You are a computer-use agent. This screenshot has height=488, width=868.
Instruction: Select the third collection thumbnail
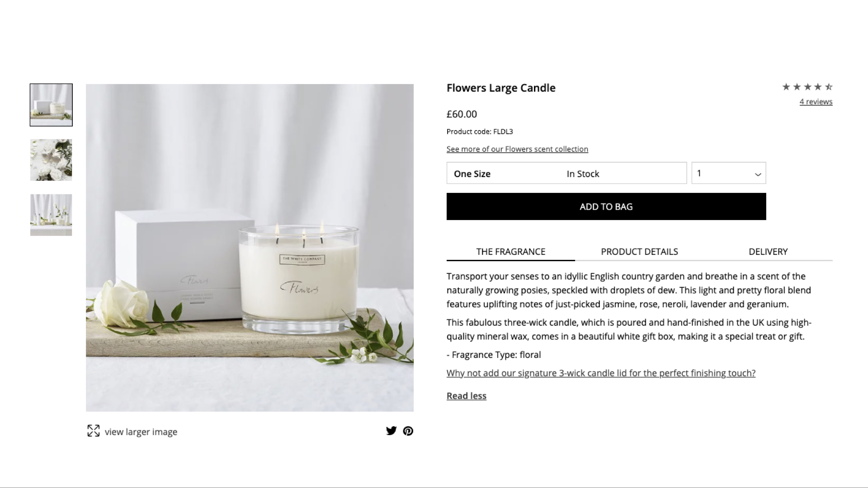pyautogui.click(x=51, y=215)
